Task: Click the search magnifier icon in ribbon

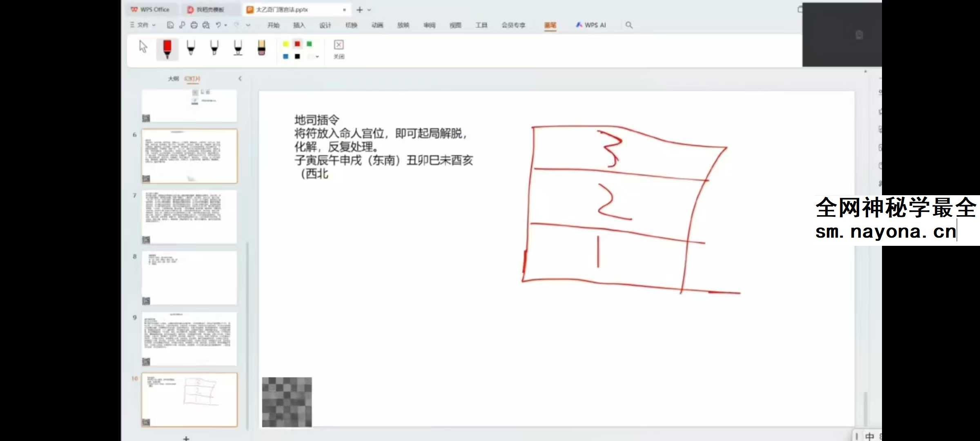Action: click(629, 25)
